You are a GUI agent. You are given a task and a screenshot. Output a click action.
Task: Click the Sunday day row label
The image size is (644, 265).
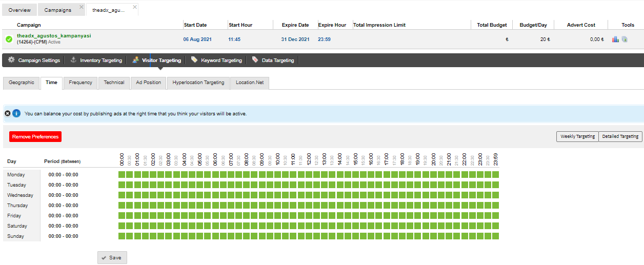15,236
